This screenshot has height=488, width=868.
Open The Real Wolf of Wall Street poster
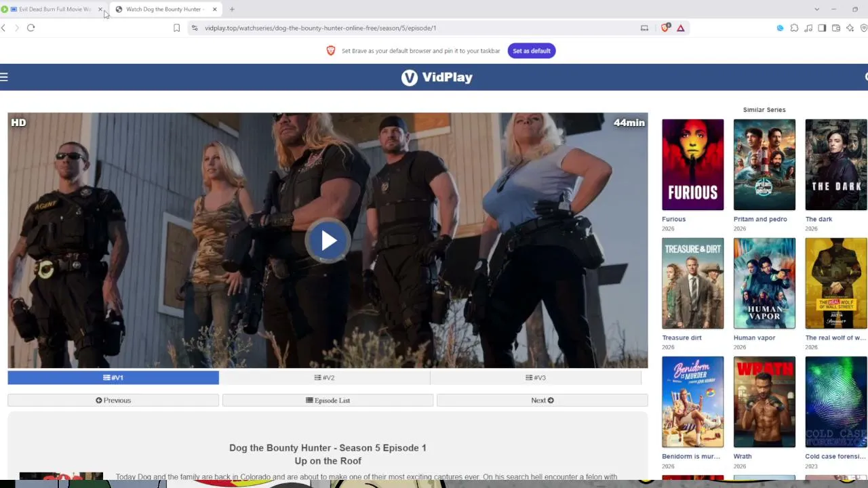[835, 283]
